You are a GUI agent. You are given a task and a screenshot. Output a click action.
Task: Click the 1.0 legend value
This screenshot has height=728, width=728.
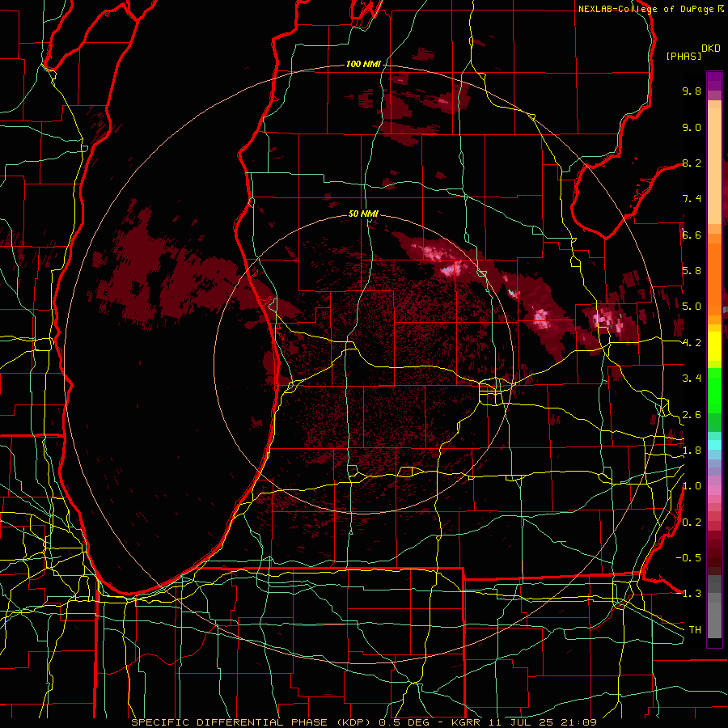(692, 487)
